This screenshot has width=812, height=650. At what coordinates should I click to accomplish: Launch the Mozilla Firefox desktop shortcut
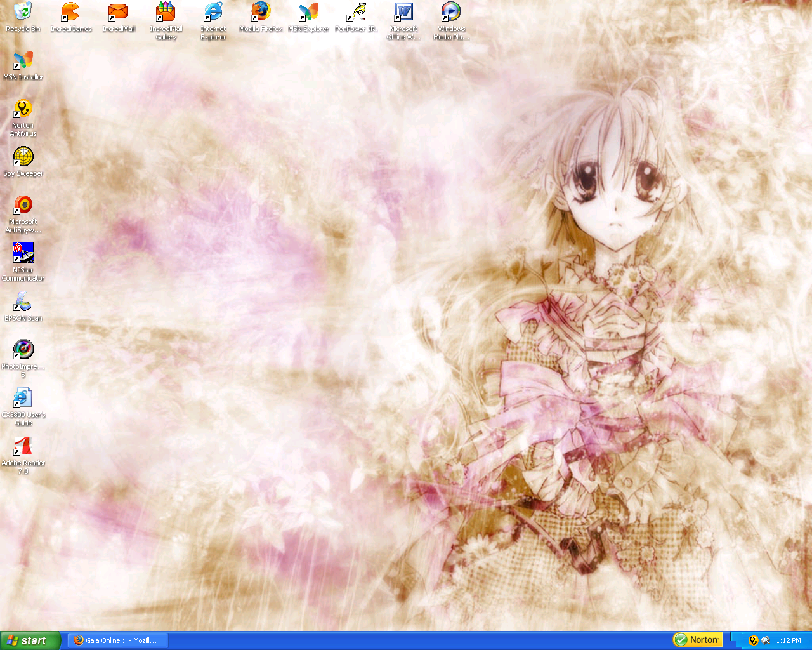[261, 17]
